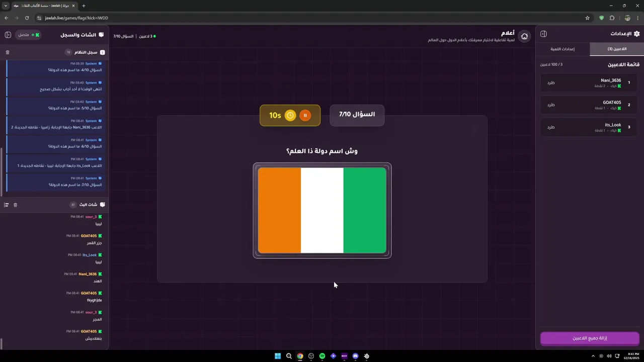This screenshot has height=362, width=644.
Task: Open a new browser tab
Action: click(84, 6)
